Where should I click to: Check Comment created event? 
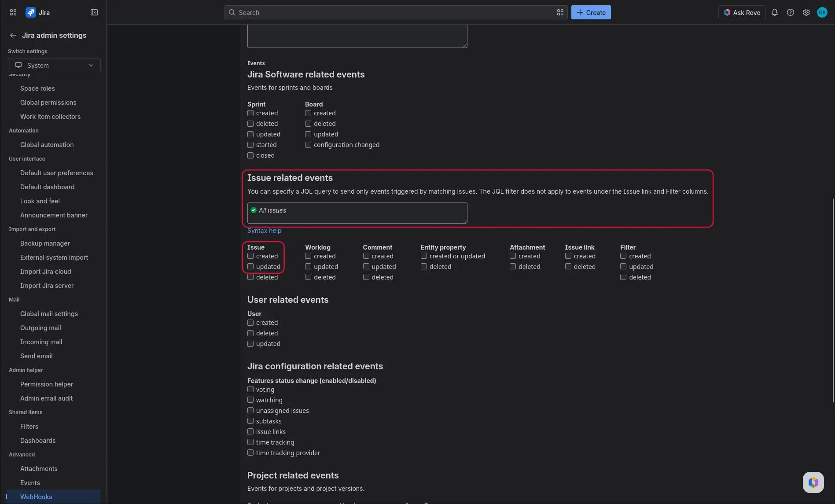click(366, 256)
